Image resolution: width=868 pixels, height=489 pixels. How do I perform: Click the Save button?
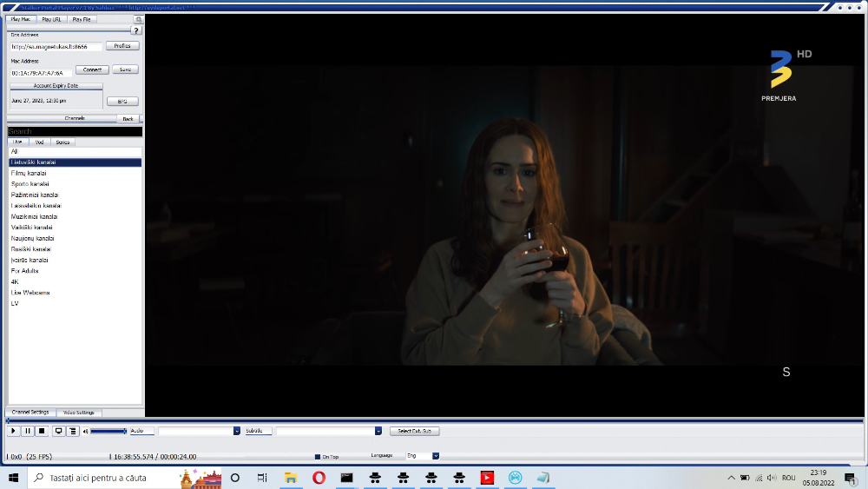point(125,69)
